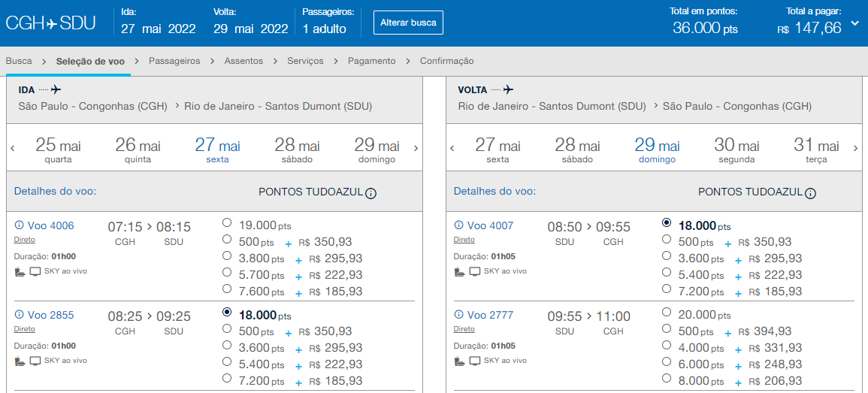Viewport: 868px width, 393px height.
Task: Click Volta date 29 mai 2022 in header
Action: (251, 29)
